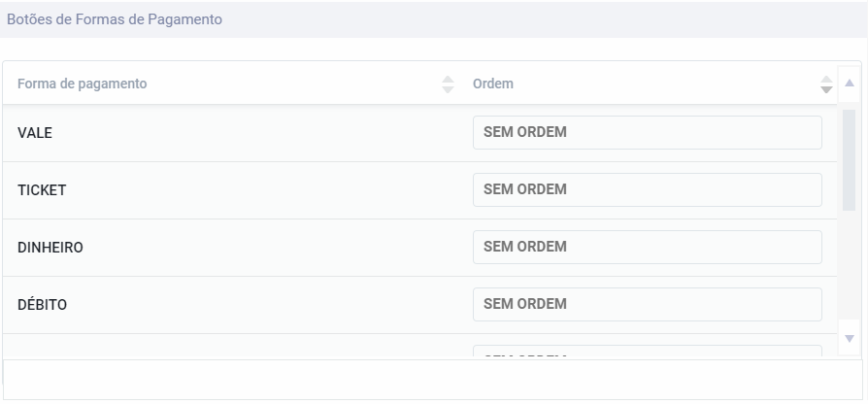
Task: Select the Forma de pagamento column header label
Action: (83, 84)
